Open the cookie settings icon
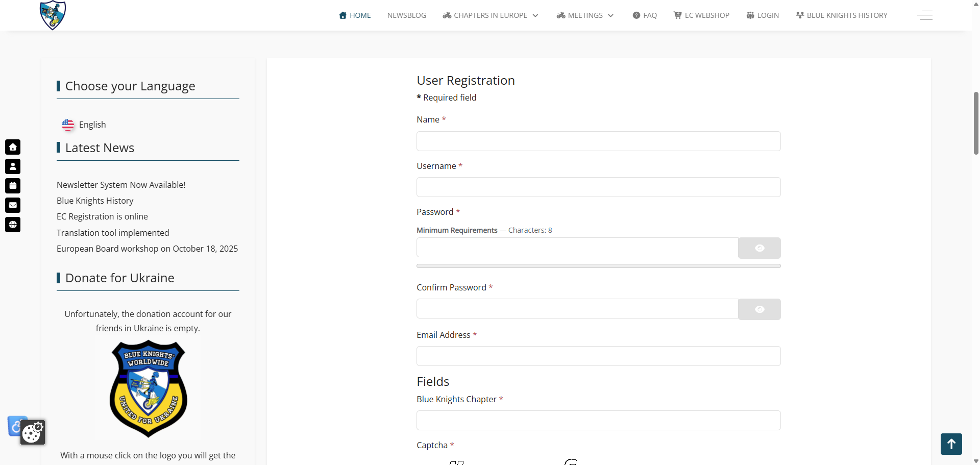 point(33,432)
